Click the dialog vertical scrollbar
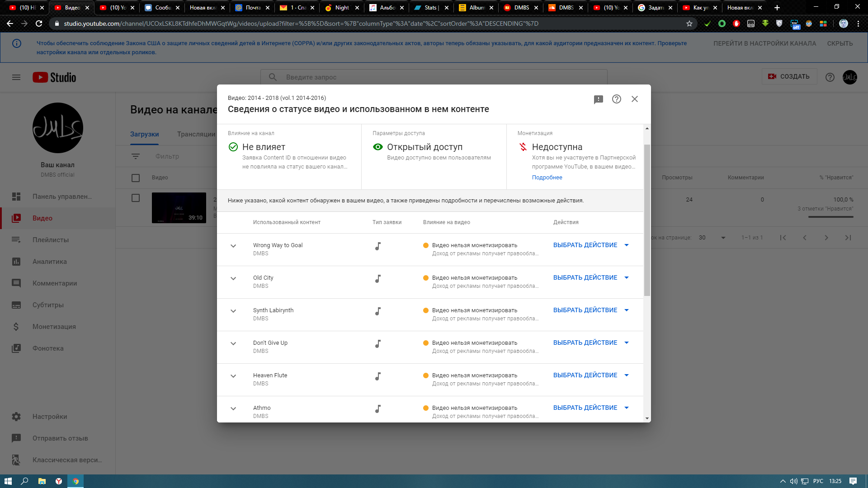The height and width of the screenshot is (488, 868). pos(647,220)
